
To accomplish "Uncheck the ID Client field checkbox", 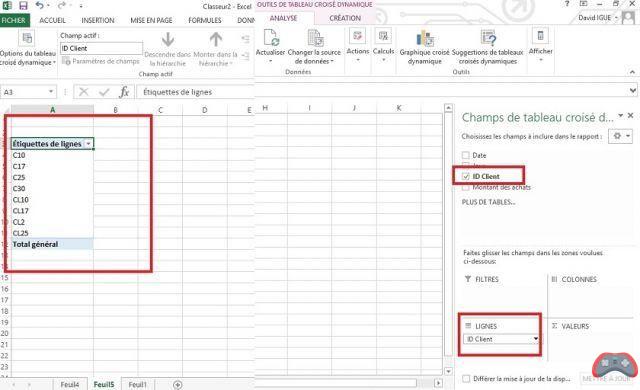I will [466, 177].
